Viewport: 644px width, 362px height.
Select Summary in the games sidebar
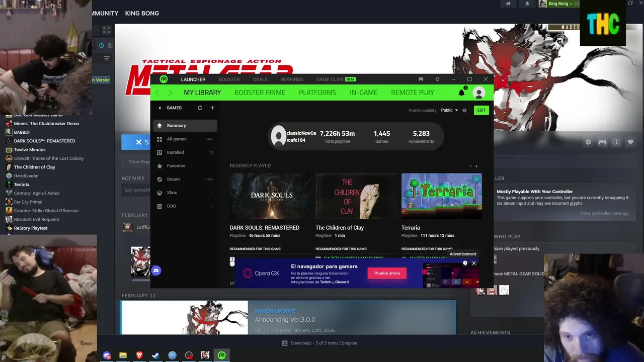185,126
